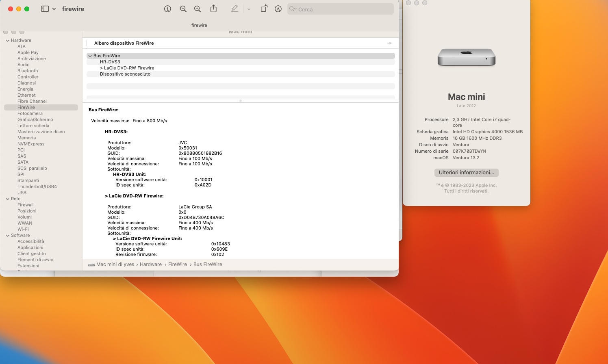Select Firewall under Rete

[x=26, y=205]
